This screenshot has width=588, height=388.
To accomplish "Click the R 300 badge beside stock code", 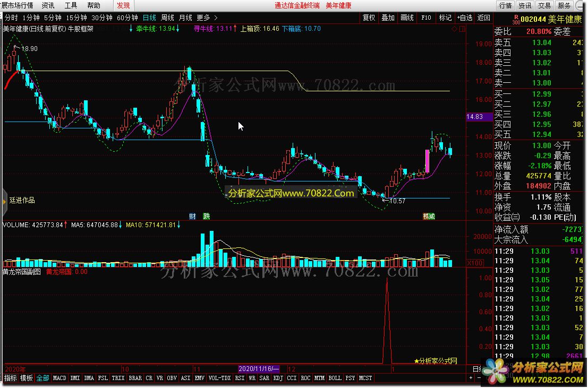I will 516,20.
